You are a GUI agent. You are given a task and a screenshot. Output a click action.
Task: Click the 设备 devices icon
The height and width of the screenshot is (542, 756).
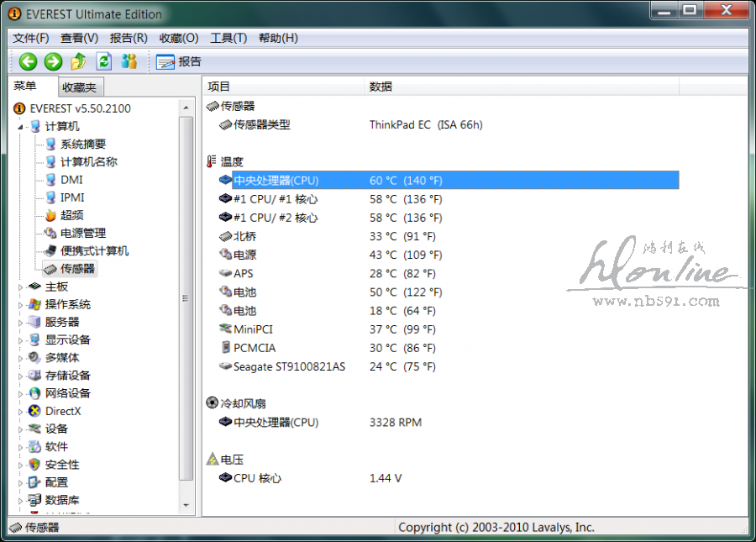coord(34,429)
